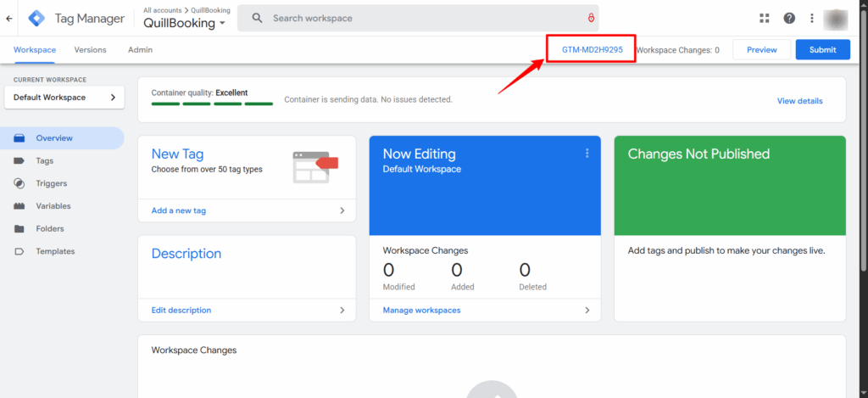This screenshot has width=868, height=398.
Task: Open the Google apps grid icon
Action: click(764, 18)
